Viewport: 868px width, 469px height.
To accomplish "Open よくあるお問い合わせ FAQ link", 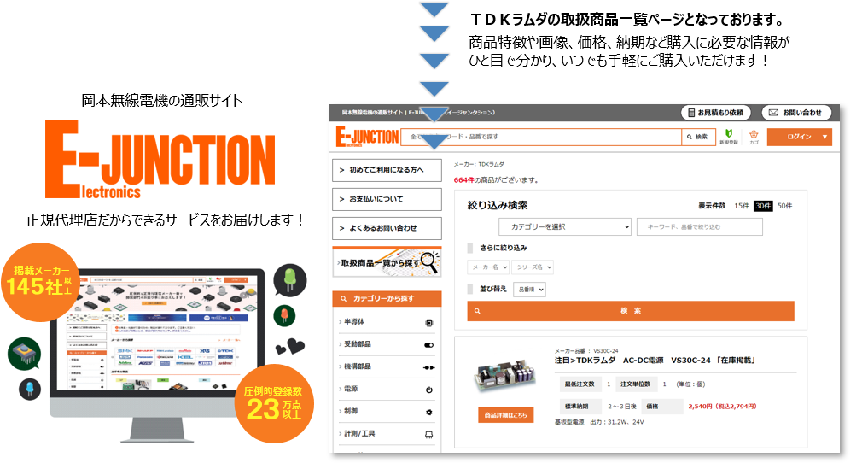I will (387, 228).
